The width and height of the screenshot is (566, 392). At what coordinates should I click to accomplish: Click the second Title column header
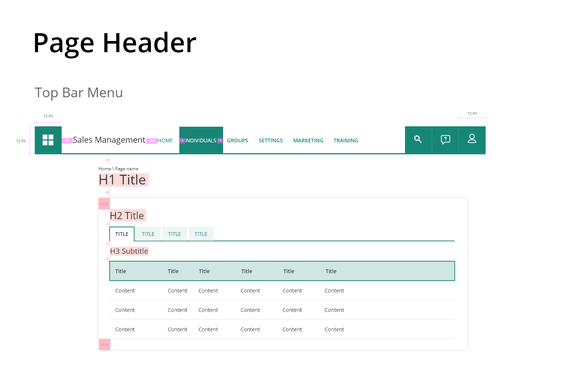173,271
